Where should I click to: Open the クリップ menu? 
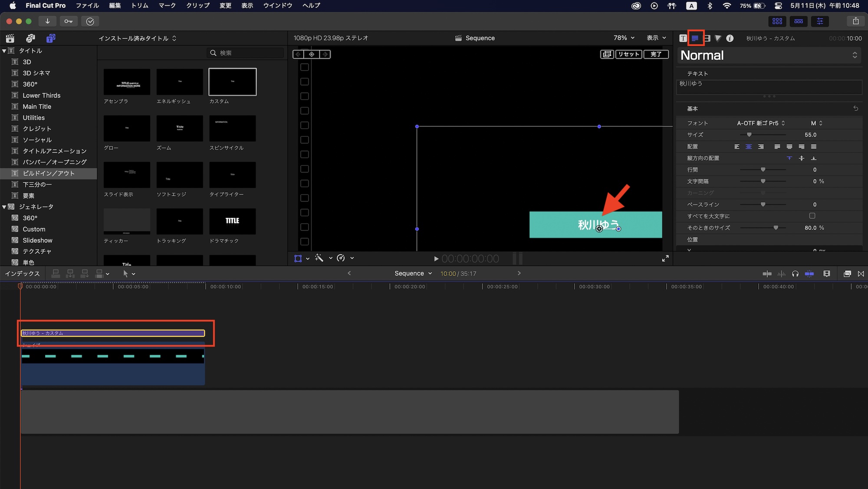pyautogui.click(x=197, y=6)
